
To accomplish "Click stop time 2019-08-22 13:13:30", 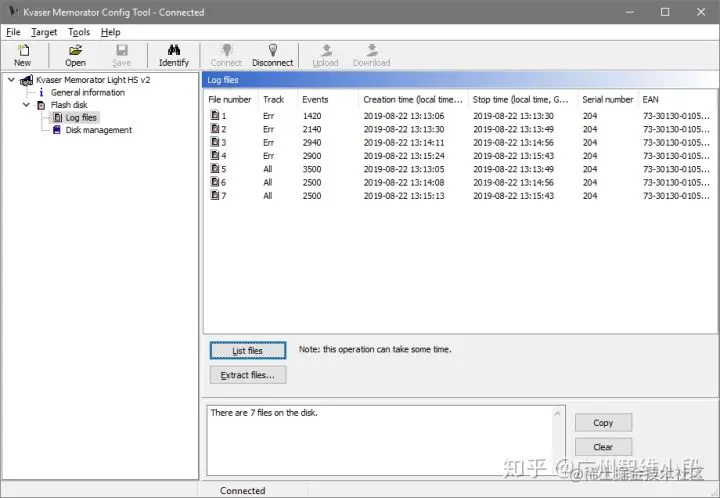I will 513,116.
